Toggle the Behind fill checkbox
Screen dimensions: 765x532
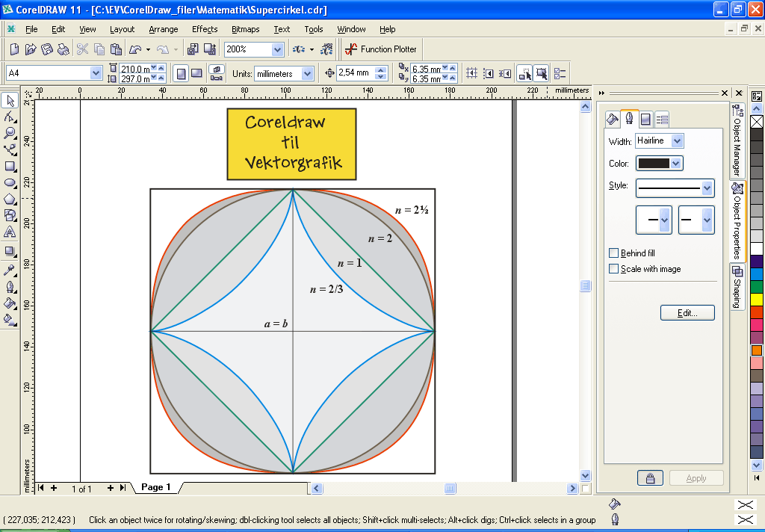[x=614, y=253]
